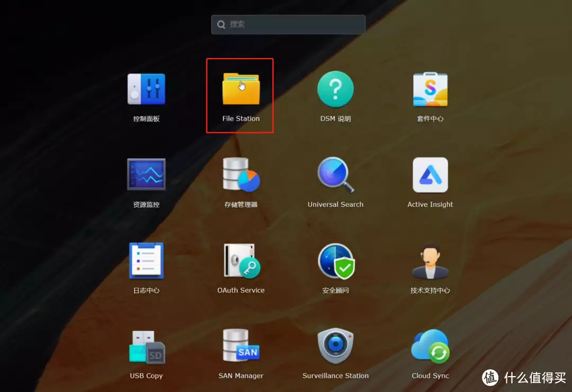Viewport: 572px width, 392px height.
Task: Click the 存储管理器 label text
Action: tap(241, 205)
